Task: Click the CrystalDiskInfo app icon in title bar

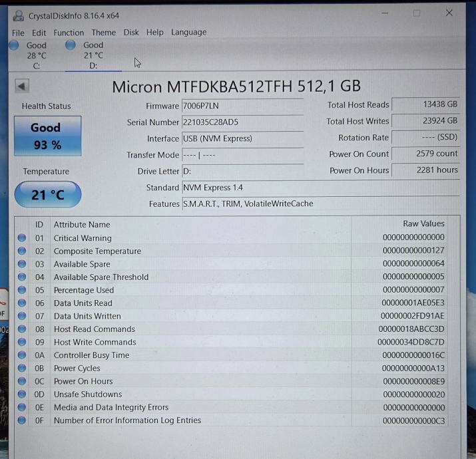Action: 18,16
